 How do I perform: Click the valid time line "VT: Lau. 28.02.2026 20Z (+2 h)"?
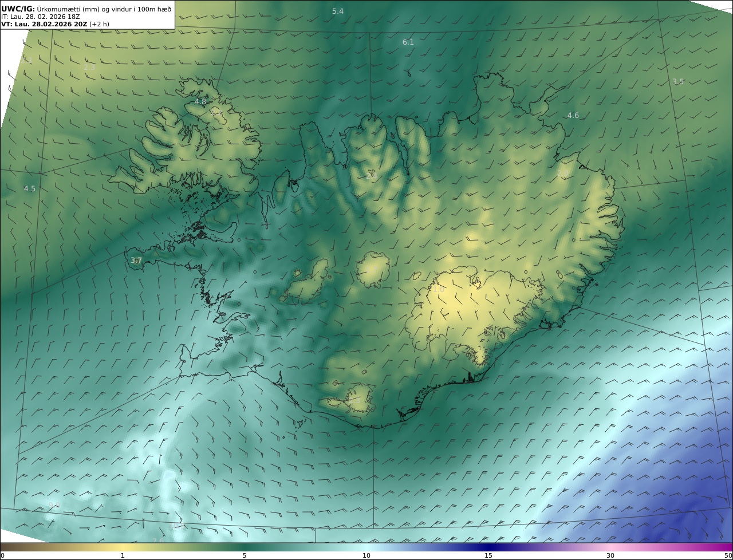coord(55,24)
